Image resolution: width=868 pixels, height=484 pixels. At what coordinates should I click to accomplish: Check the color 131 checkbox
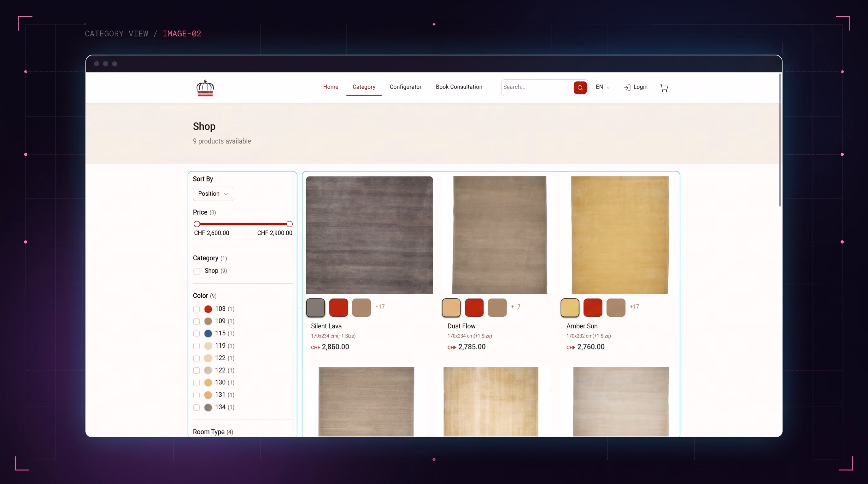pos(196,395)
